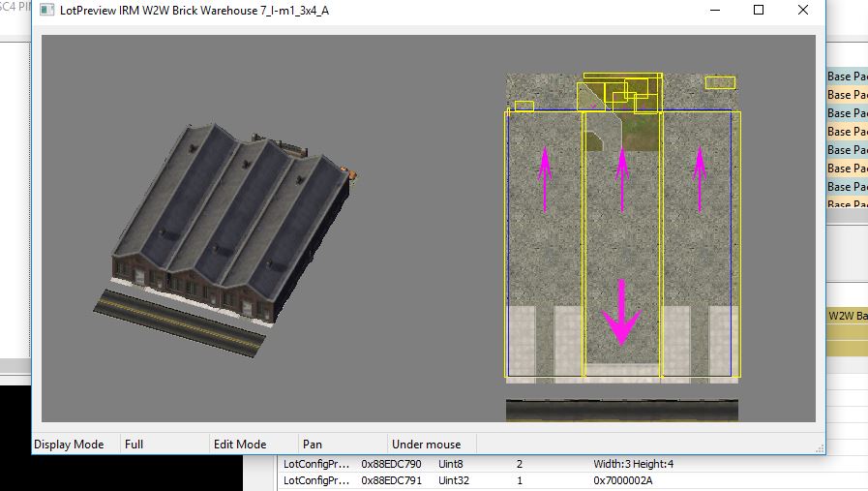Select the small yellow box at top-right of lot
Screen dimensions: 868x491
[720, 82]
